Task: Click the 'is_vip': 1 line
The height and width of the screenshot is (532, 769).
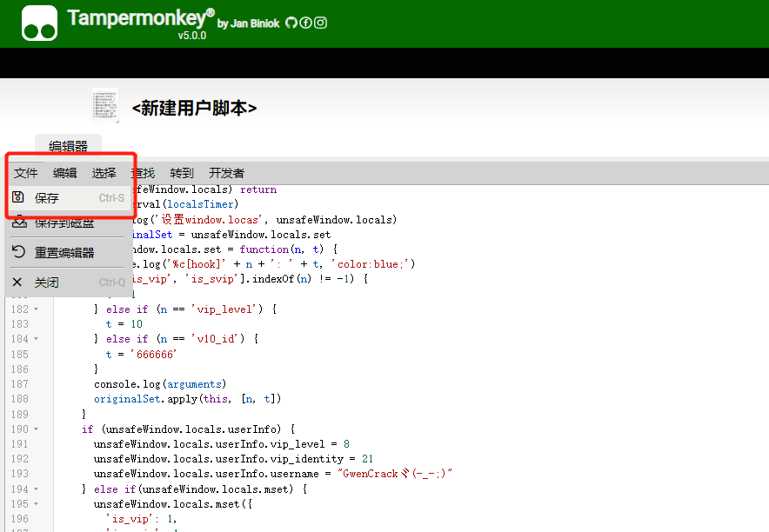Action: 142,519
